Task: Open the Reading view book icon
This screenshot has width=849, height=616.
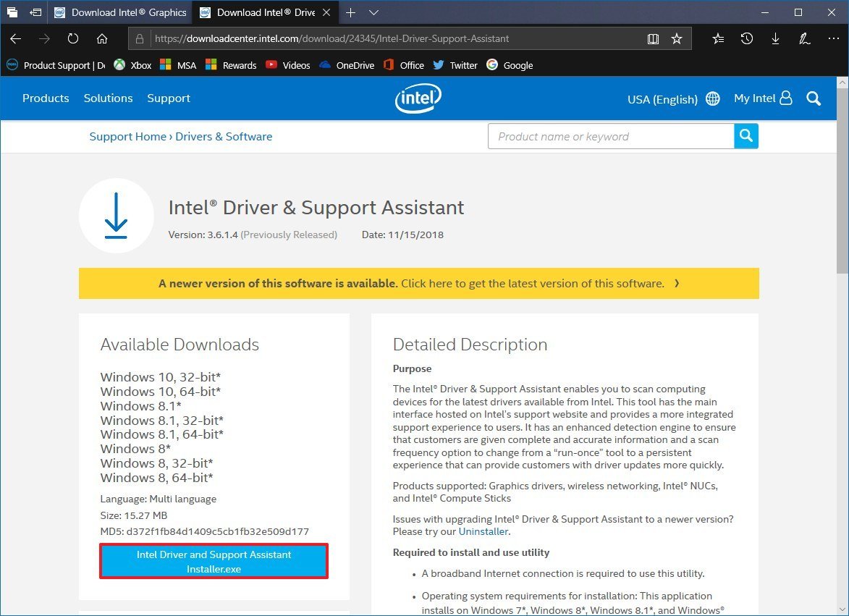Action: pos(653,38)
